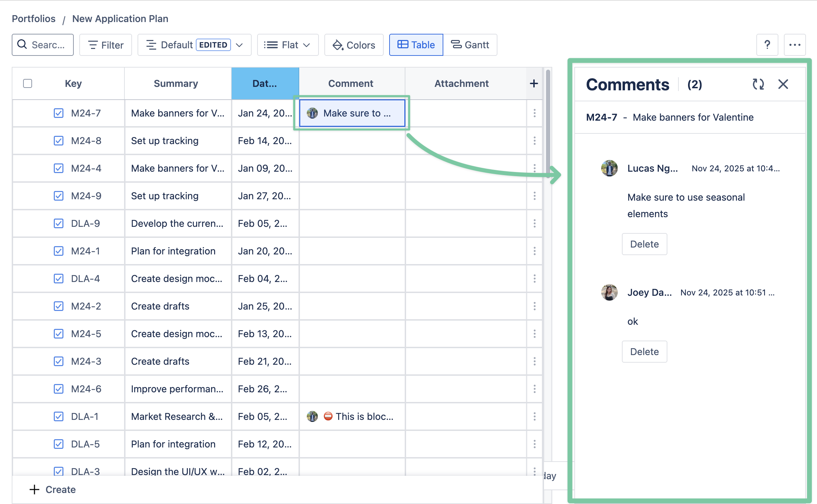Click the Create button below the table

click(53, 490)
